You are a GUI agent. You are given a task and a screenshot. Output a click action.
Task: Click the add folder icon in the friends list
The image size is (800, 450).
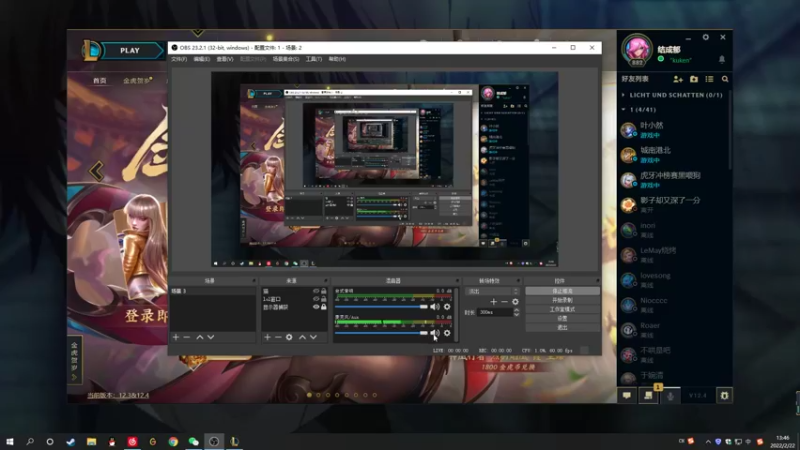(694, 79)
